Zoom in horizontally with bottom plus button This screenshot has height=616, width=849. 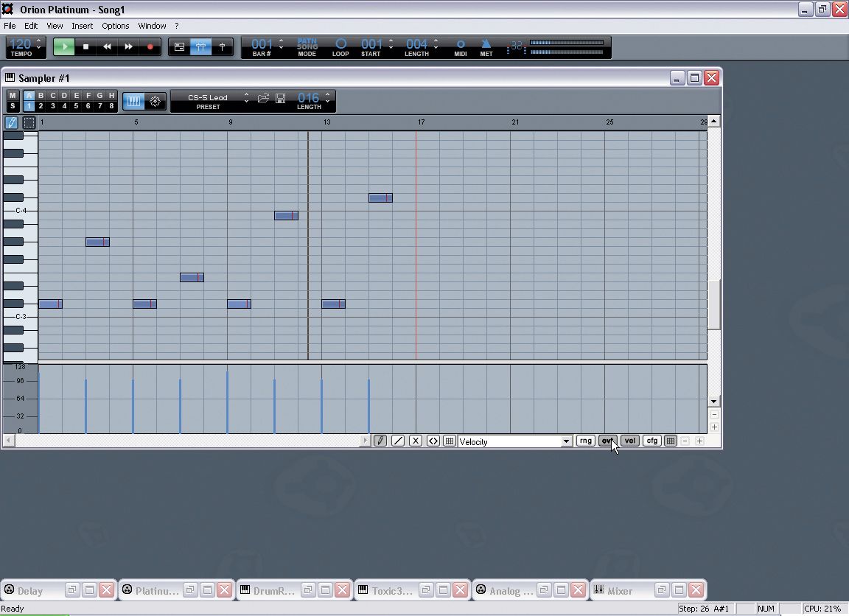tap(699, 441)
